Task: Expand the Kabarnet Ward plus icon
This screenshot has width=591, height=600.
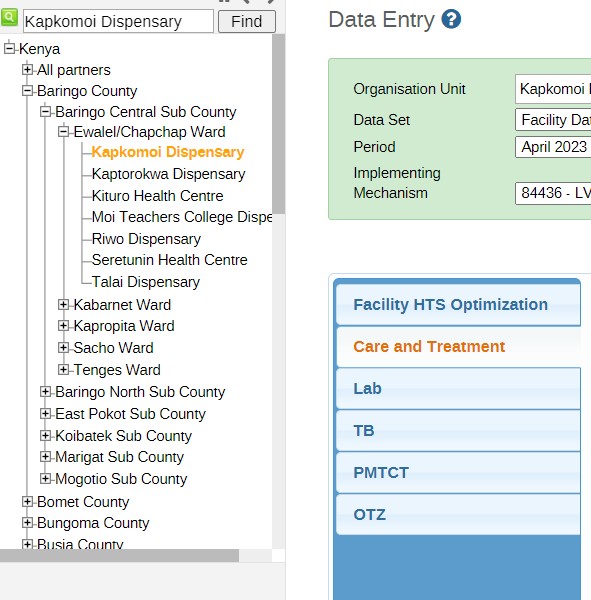Action: point(64,305)
